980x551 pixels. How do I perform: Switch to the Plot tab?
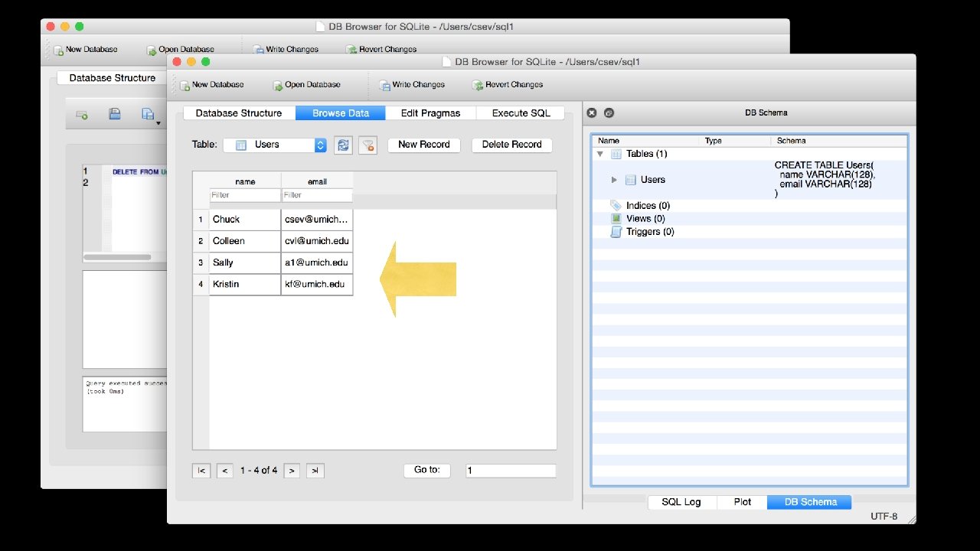[x=743, y=502]
